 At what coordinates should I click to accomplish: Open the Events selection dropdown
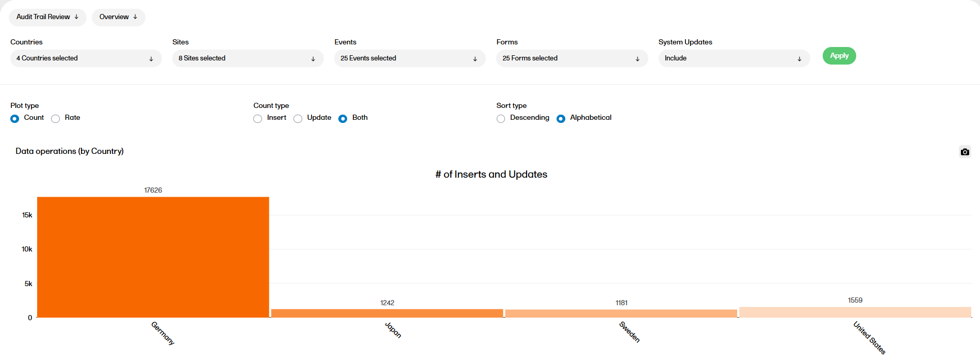click(410, 58)
